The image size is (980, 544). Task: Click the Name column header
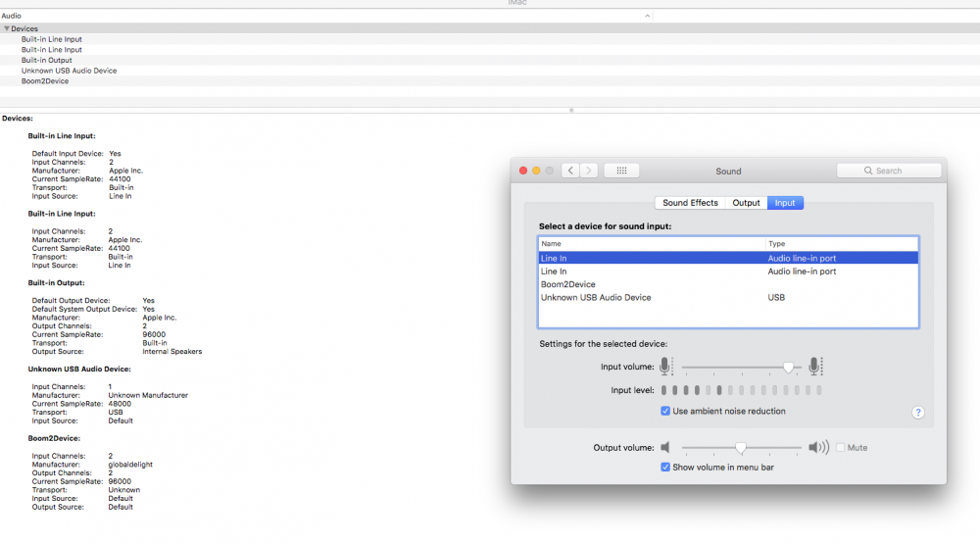click(x=652, y=244)
